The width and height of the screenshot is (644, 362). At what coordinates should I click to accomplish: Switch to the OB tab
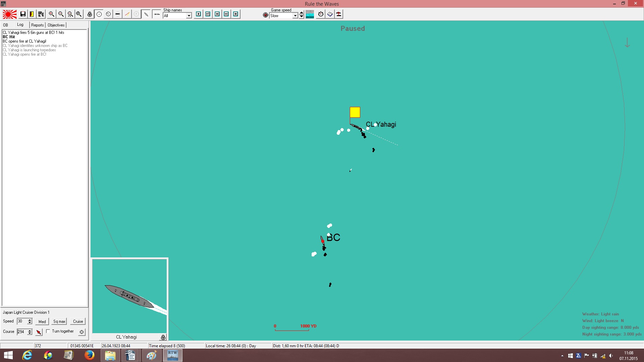click(6, 25)
